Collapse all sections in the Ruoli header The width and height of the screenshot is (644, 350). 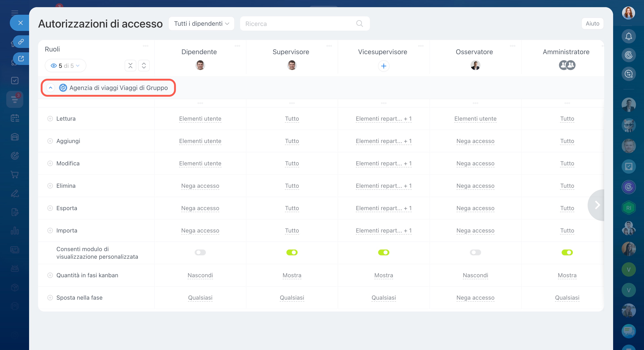pos(130,66)
